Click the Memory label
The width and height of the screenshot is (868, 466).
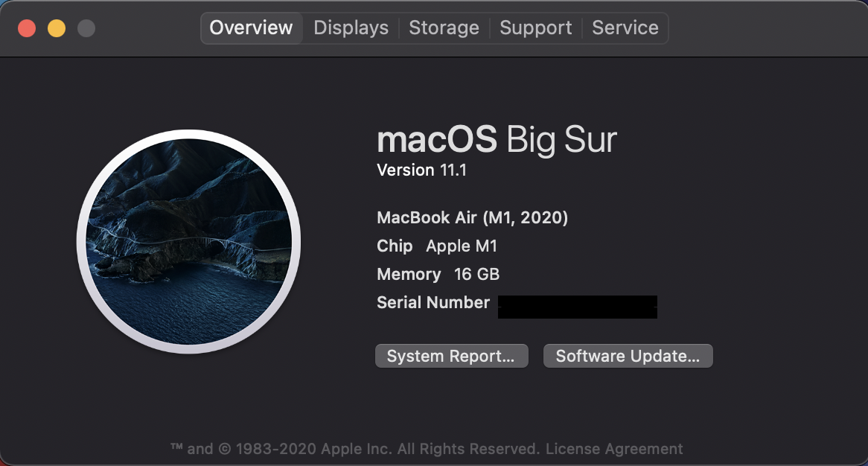pyautogui.click(x=409, y=274)
